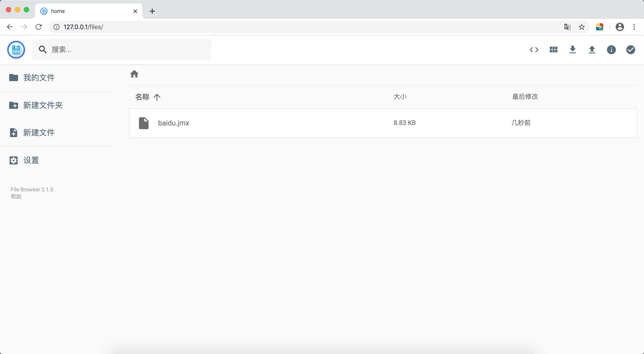Viewport: 644px width, 354px height.
Task: Click the new-file plus icon
Action: (13, 133)
